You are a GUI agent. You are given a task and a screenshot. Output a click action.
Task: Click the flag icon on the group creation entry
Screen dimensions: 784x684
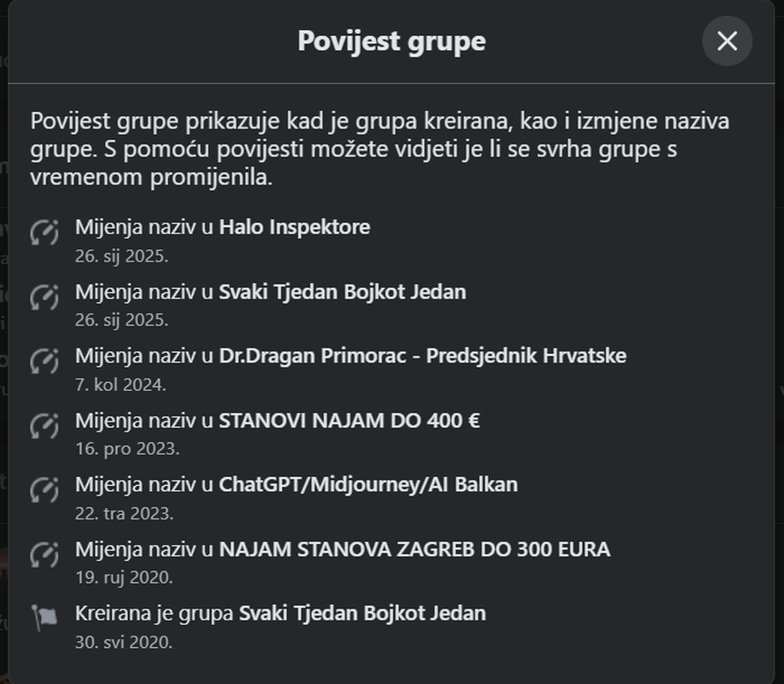(x=43, y=614)
